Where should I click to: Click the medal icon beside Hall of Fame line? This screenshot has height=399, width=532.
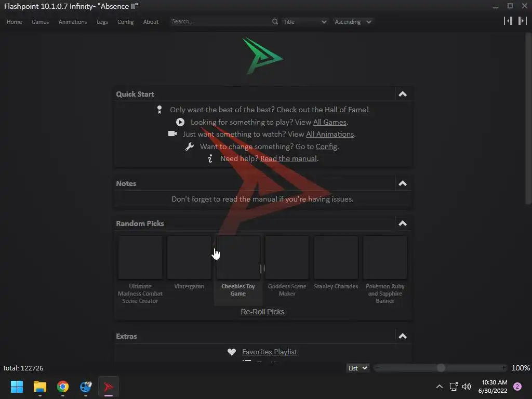pos(159,110)
